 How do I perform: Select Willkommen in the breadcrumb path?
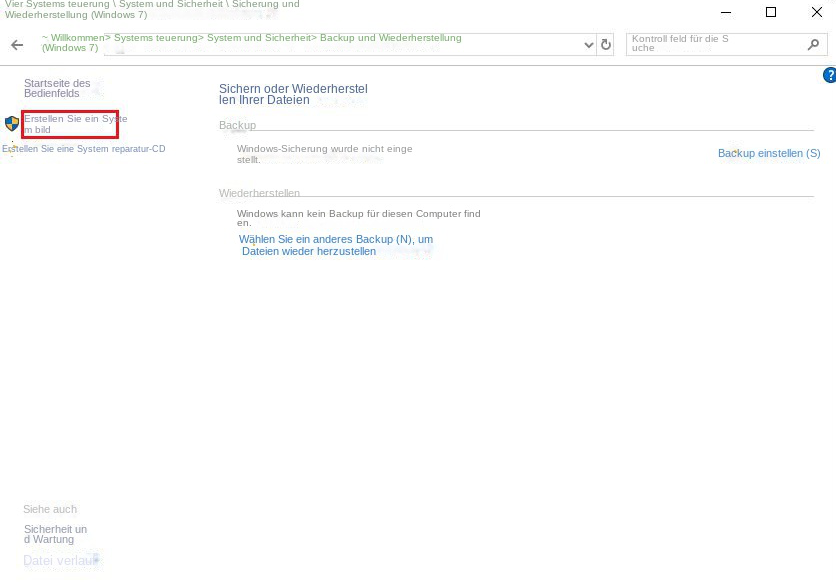coord(77,38)
